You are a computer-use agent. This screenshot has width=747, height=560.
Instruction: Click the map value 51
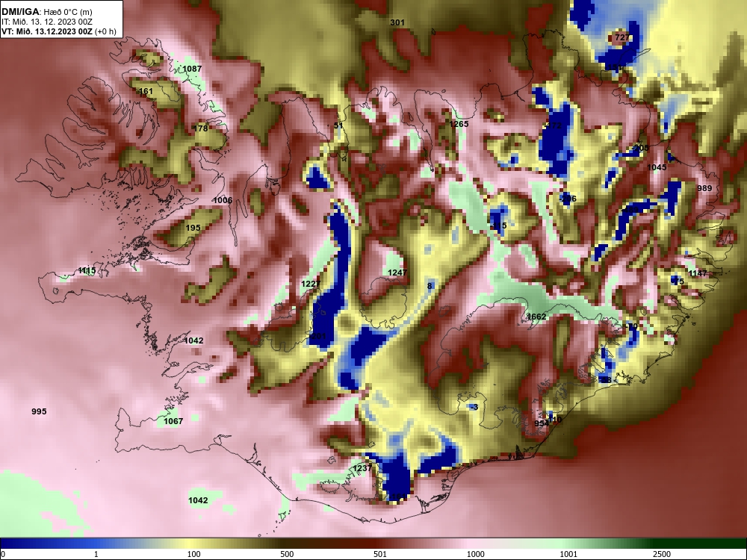click(338, 125)
